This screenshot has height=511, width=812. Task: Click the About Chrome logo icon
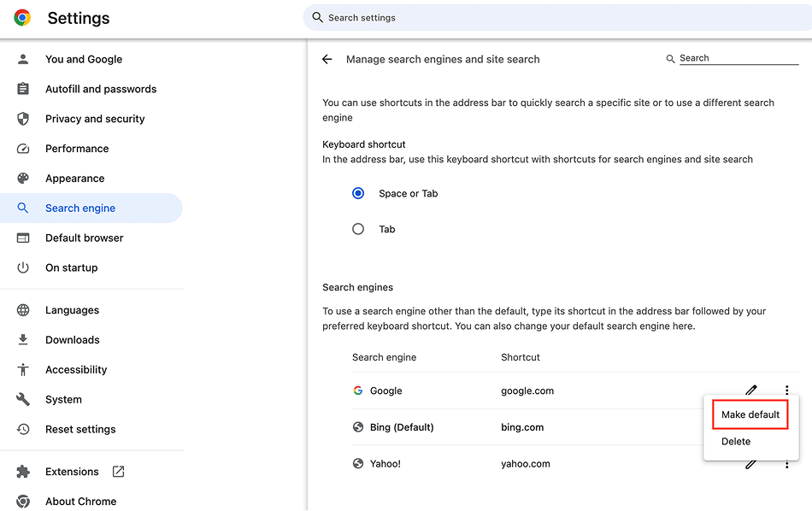[x=23, y=501]
